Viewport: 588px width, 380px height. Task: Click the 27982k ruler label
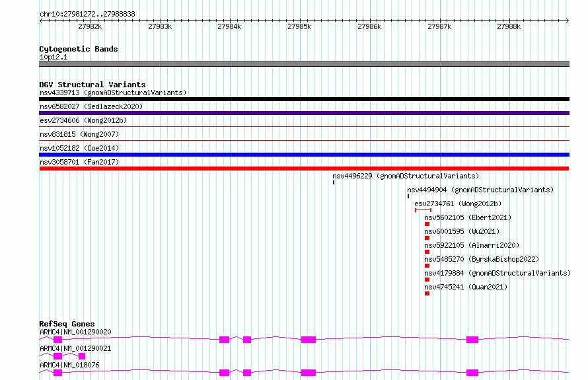pyautogui.click(x=90, y=26)
